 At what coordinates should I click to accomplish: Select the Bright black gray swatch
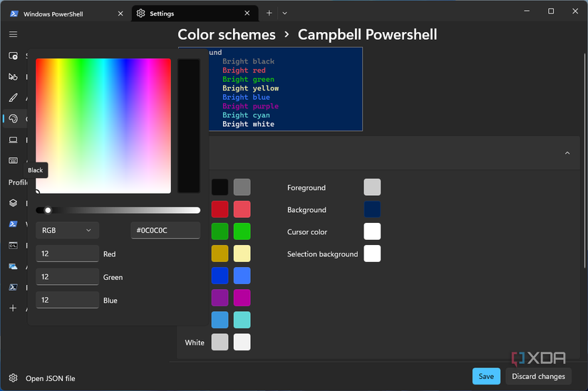pos(242,187)
